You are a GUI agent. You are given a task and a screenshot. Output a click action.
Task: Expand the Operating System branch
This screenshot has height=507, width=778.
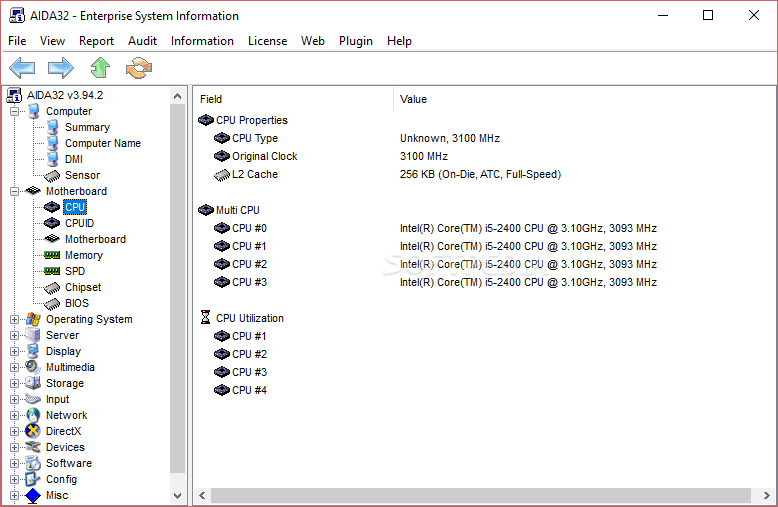(14, 319)
